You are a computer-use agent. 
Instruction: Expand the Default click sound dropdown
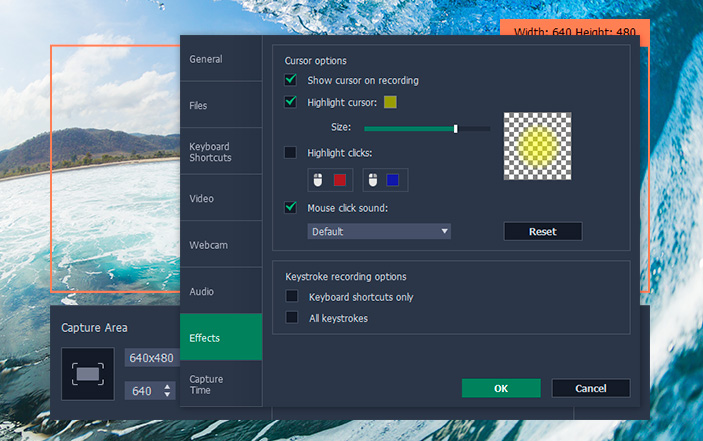[x=379, y=232]
